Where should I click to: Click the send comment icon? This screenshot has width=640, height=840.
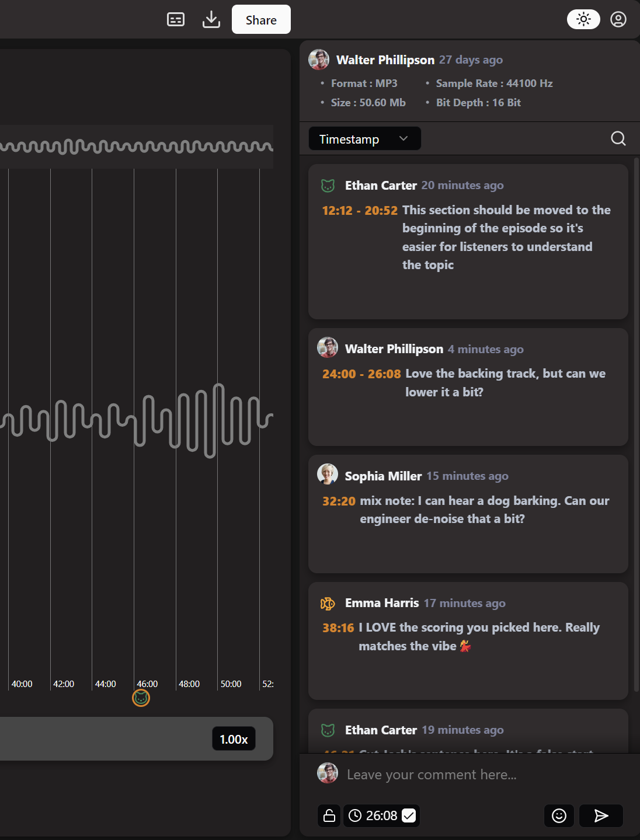tap(600, 815)
